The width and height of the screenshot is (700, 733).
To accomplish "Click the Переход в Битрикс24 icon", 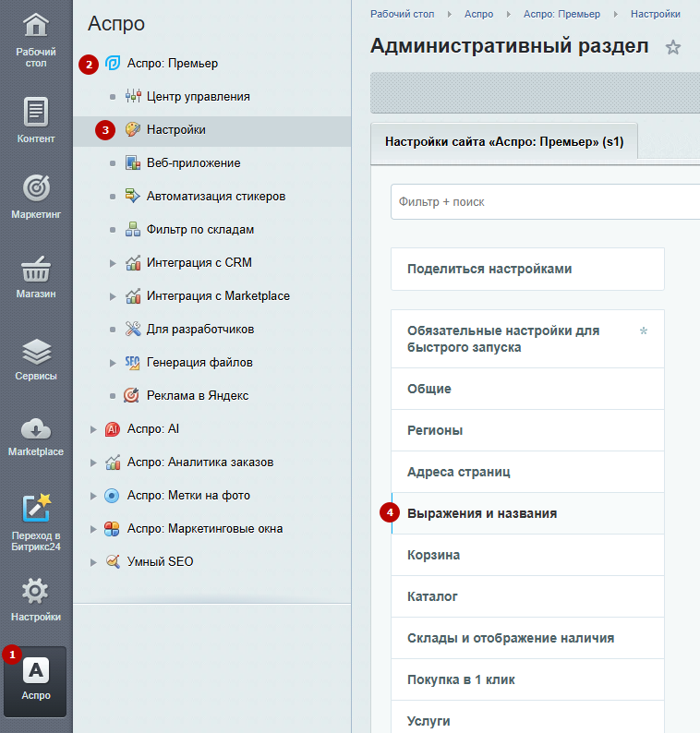I will (x=36, y=508).
